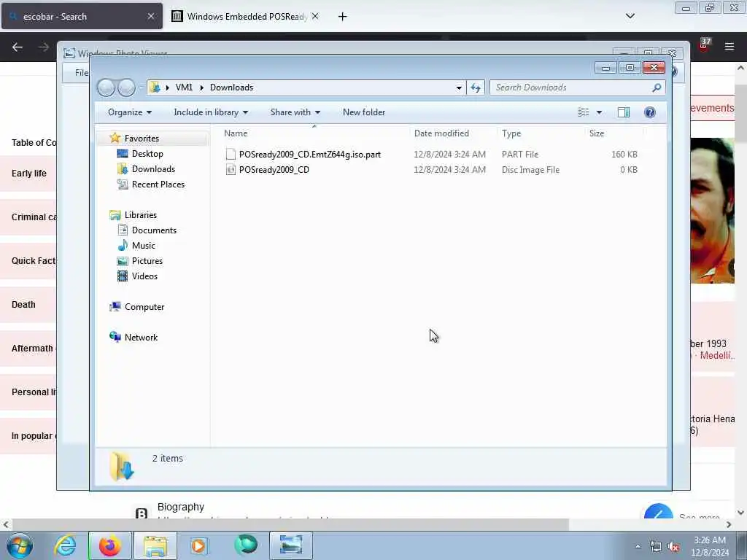This screenshot has height=560, width=747.
Task: Sort by Date modified column header
Action: [x=452, y=133]
